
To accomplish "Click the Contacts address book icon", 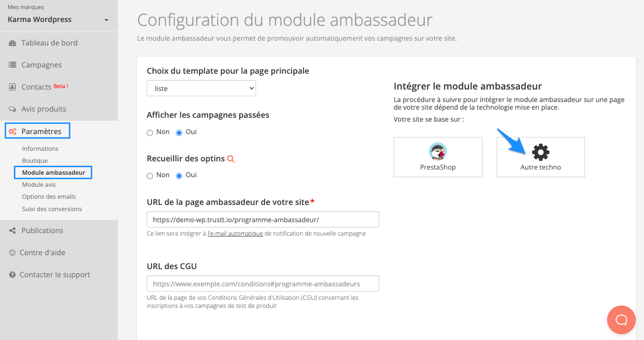I will 13,87.
